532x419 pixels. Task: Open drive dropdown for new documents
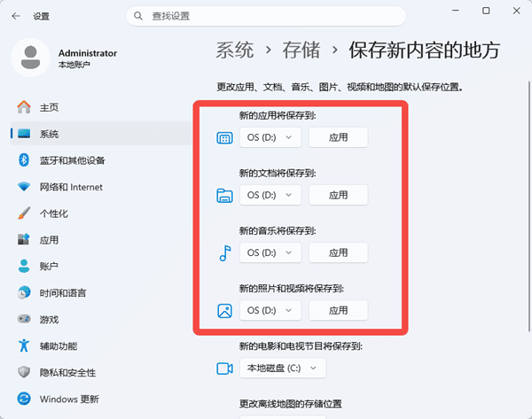tap(270, 195)
